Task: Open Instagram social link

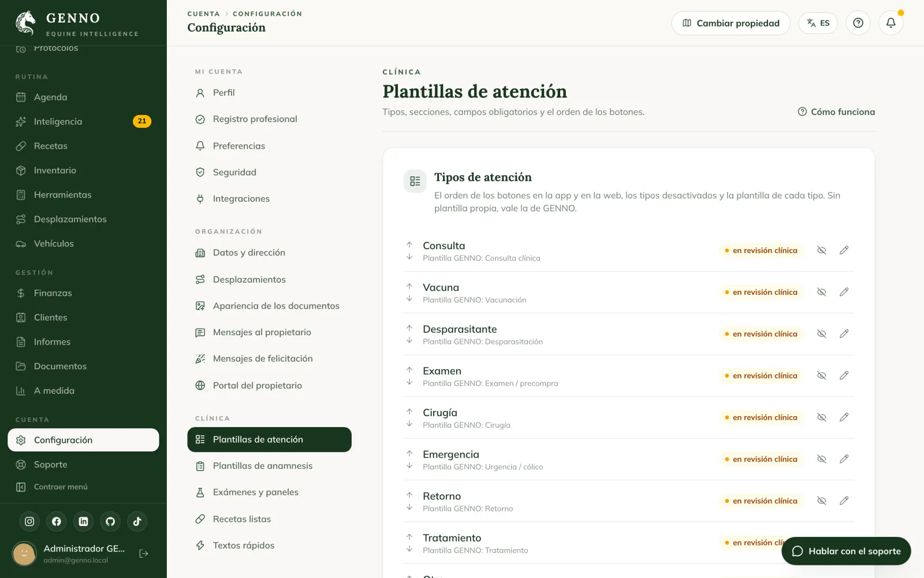Action: click(x=29, y=521)
